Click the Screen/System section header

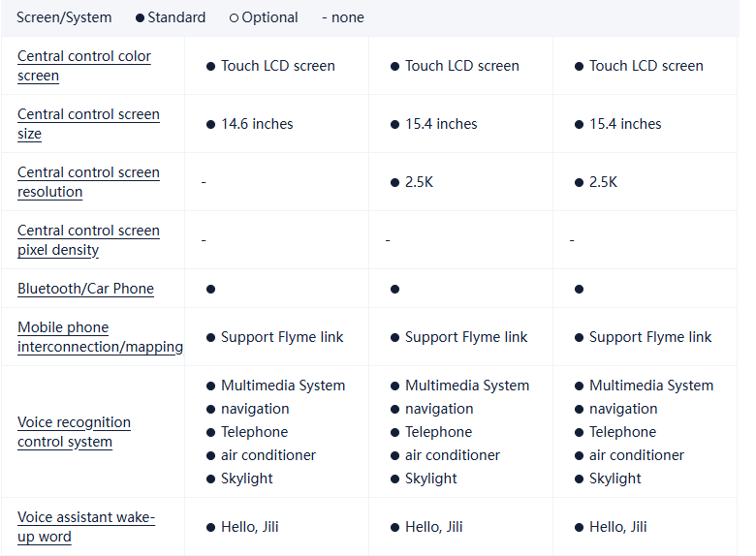pyautogui.click(x=64, y=17)
